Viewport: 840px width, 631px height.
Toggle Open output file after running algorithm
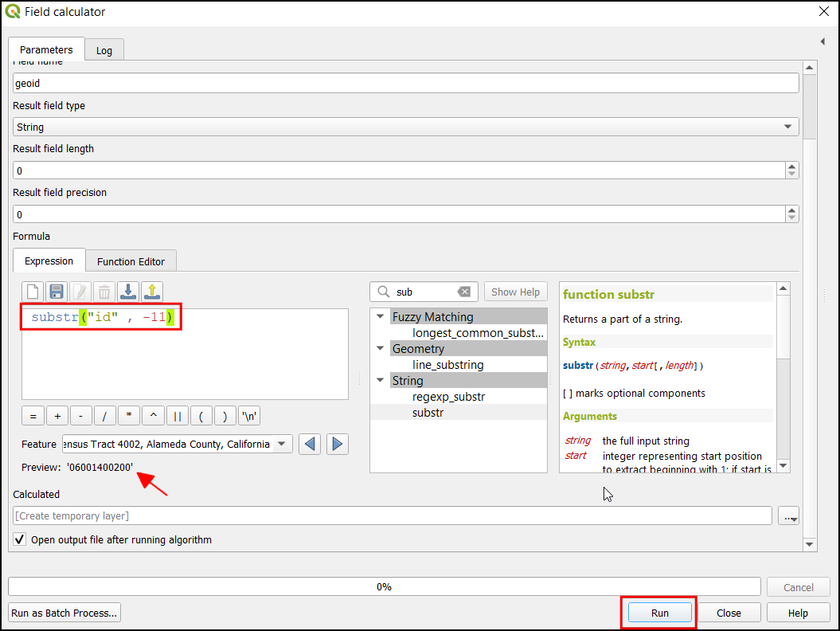[20, 539]
